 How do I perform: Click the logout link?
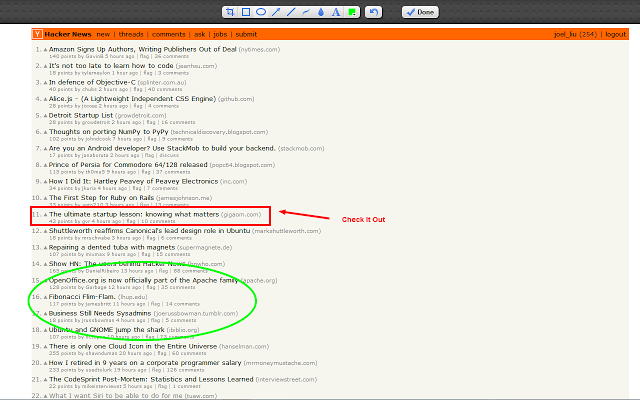point(616,34)
